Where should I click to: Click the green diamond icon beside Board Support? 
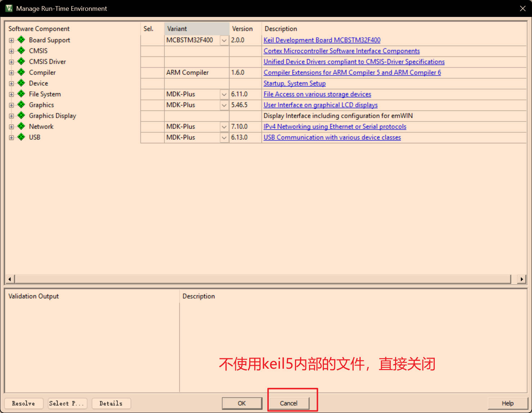21,40
